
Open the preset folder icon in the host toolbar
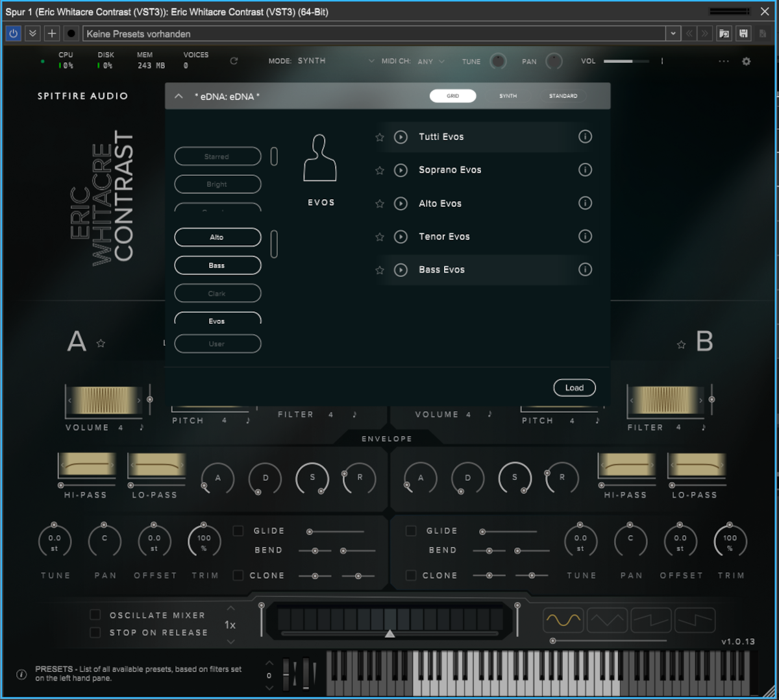pos(724,34)
